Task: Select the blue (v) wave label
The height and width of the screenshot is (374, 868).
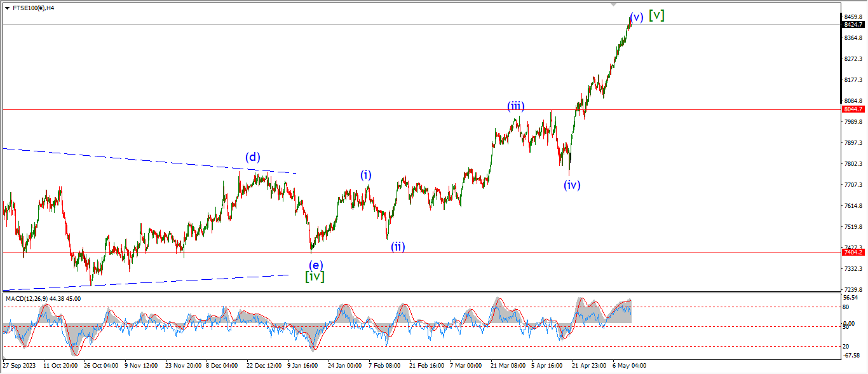Action: pyautogui.click(x=636, y=17)
